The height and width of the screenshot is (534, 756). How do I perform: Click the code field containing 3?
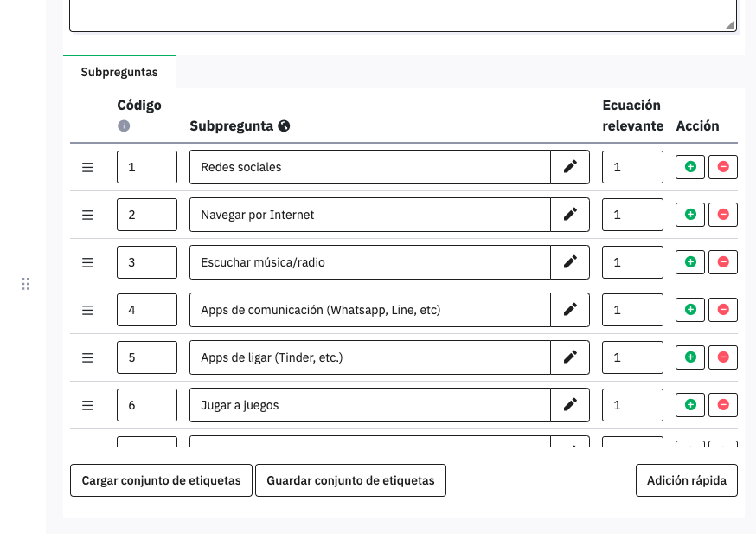pos(147,262)
